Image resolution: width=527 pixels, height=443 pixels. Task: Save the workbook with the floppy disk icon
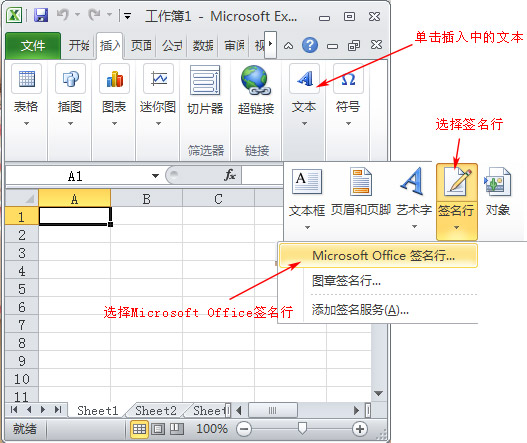point(41,15)
